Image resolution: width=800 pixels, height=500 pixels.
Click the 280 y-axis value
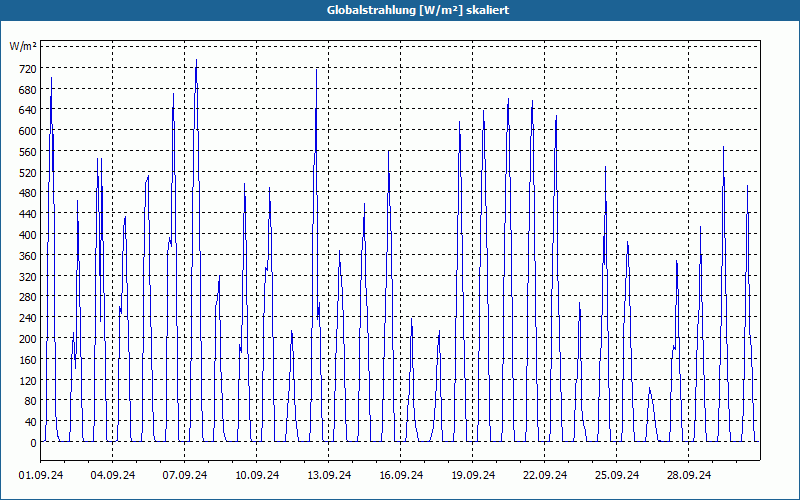click(x=27, y=297)
